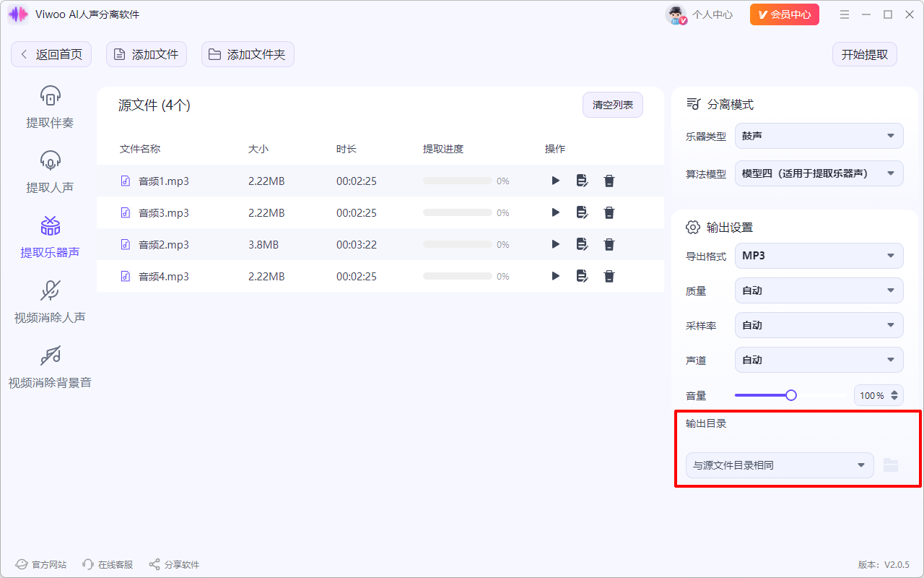
Task: Click the edit icon for 音频3.mp3
Action: (582, 212)
